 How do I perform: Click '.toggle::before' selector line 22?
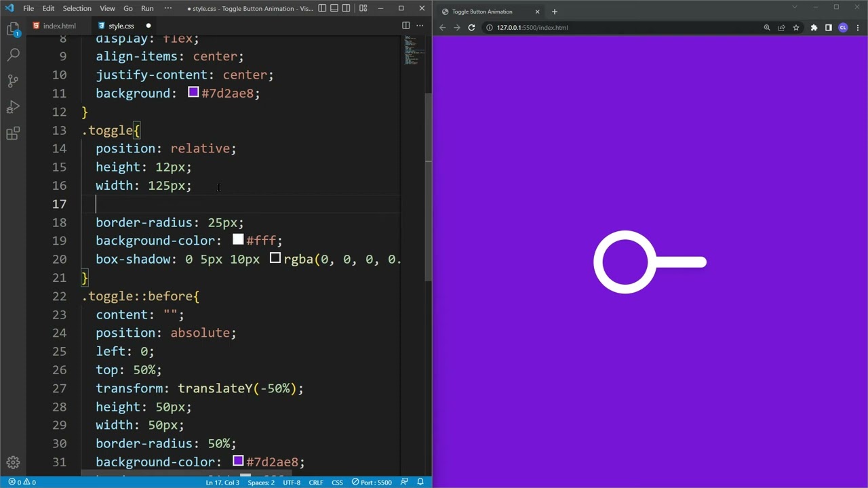click(137, 296)
